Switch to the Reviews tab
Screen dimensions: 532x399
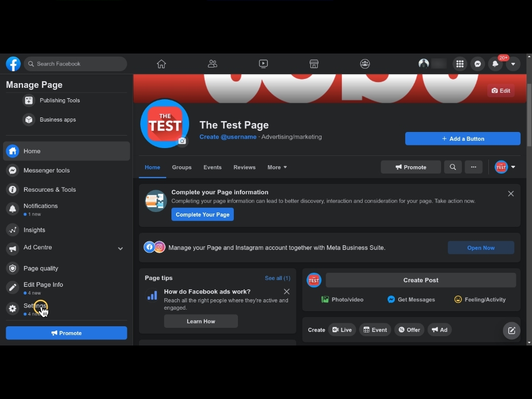tap(244, 167)
